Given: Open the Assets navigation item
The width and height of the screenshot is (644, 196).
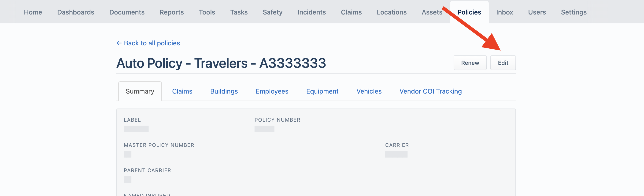Looking at the screenshot, I should [x=432, y=12].
